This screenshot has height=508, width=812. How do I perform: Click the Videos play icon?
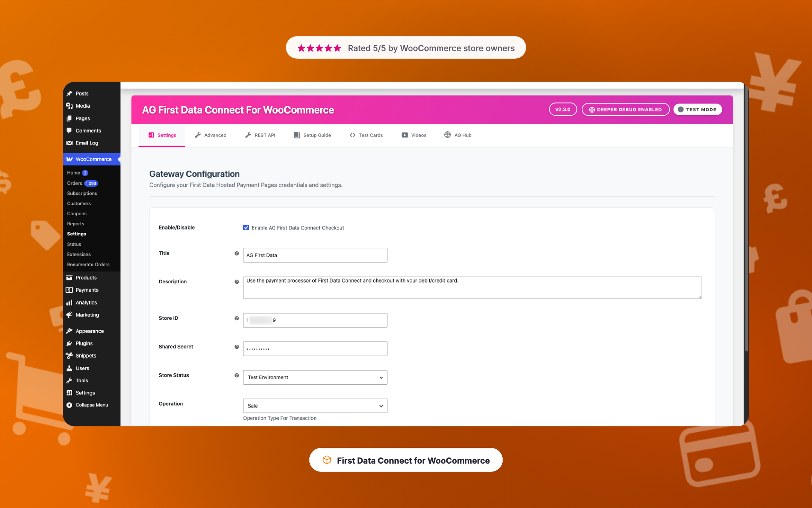point(404,135)
